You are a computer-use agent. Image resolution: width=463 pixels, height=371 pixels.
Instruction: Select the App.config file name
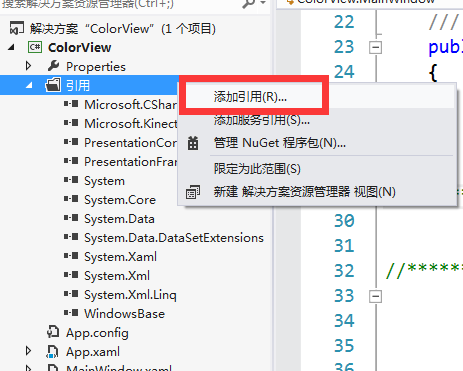[97, 333]
